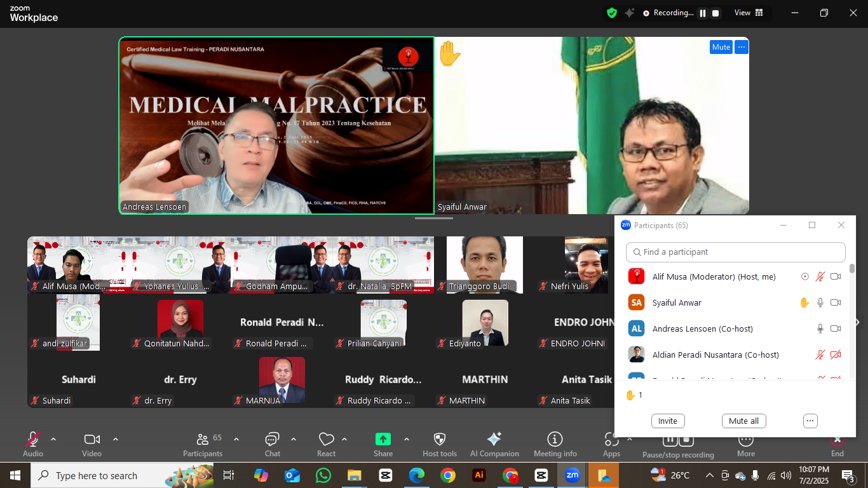Click the green encryption shield icon
This screenshot has width=868, height=488.
pos(612,13)
